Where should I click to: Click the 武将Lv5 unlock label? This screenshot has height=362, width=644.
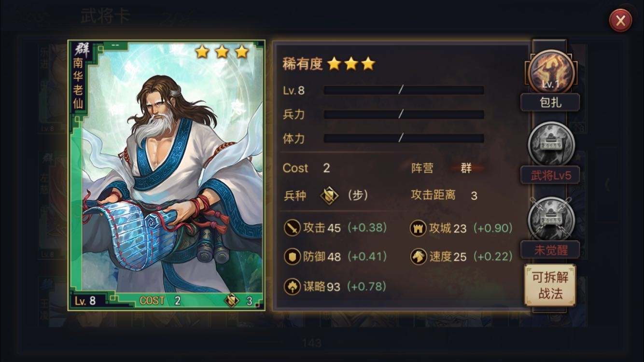(550, 175)
